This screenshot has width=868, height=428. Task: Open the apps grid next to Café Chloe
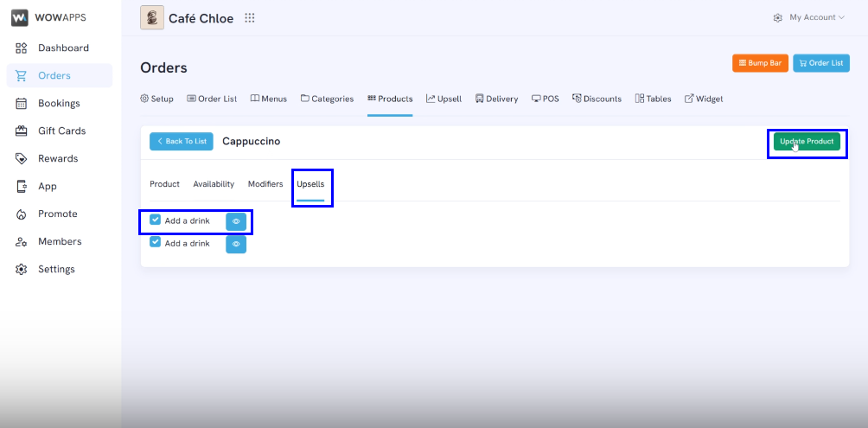250,18
